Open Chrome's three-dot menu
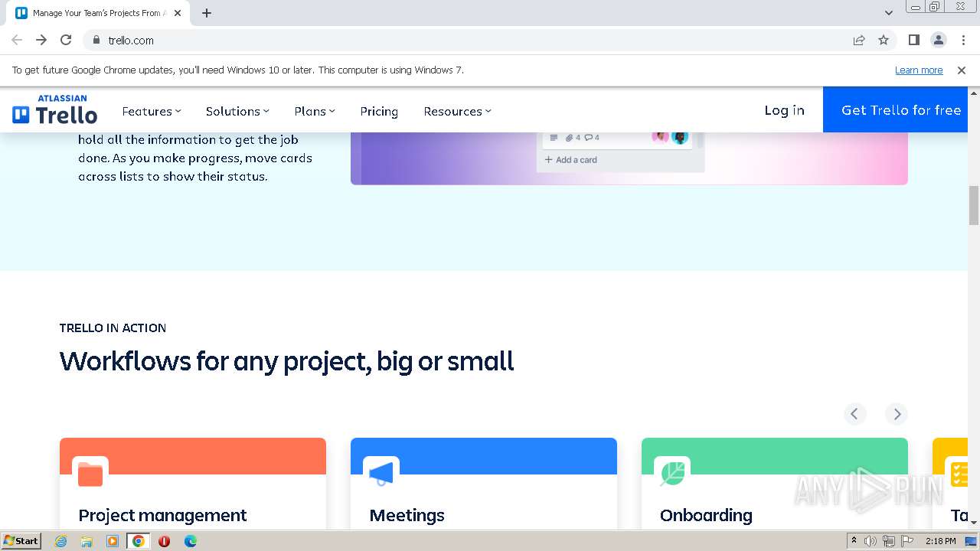The width and height of the screenshot is (980, 551). [962, 40]
